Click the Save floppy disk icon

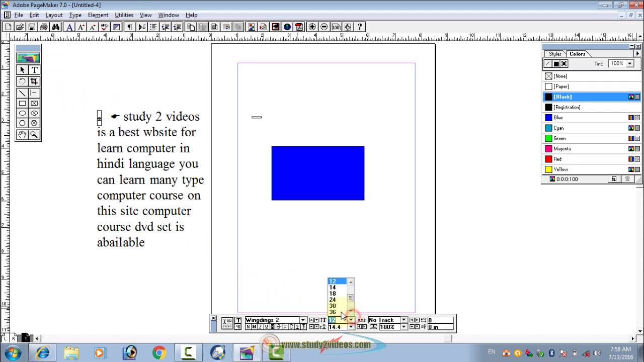31,27
